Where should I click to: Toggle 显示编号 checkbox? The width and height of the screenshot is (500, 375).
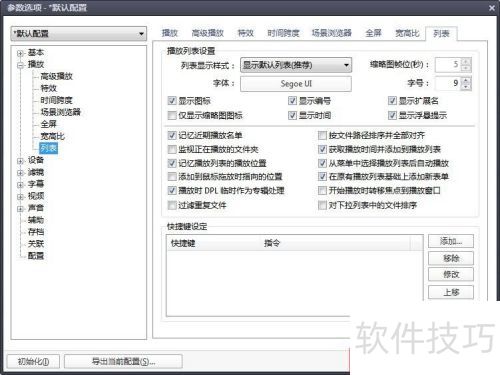tap(292, 101)
